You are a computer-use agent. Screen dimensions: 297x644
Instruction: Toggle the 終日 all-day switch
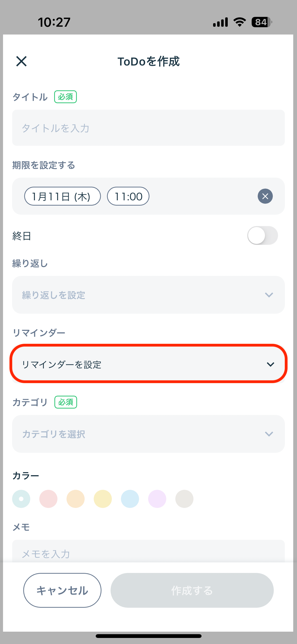(262, 236)
